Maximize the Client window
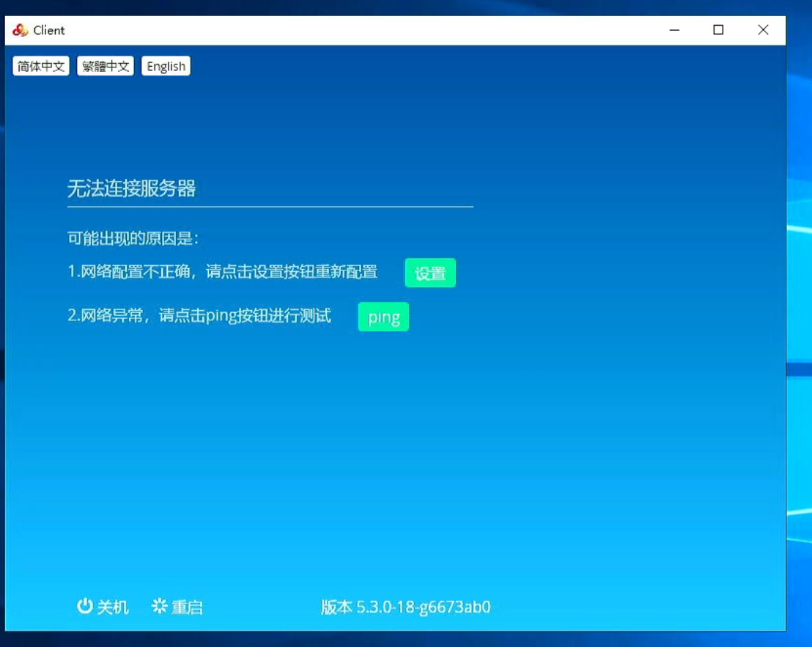 718,30
